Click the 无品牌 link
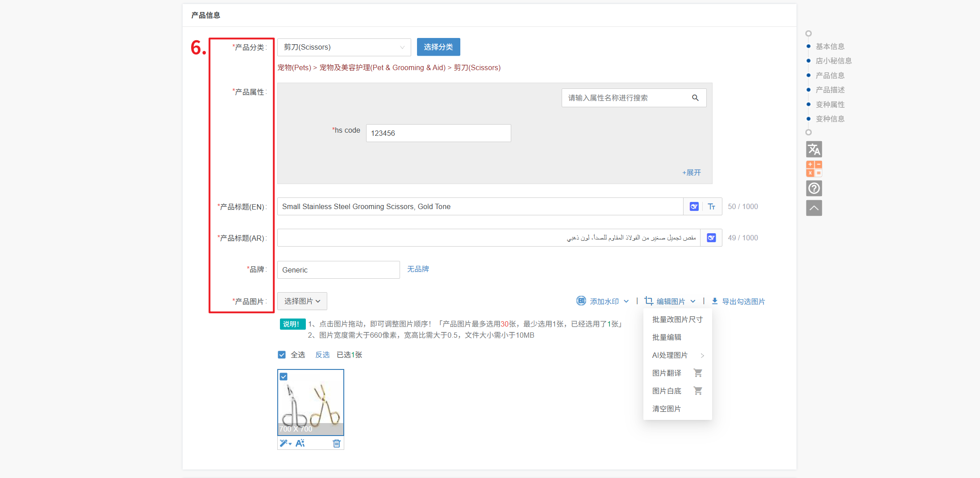Screen dimensions: 980x478 pyautogui.click(x=418, y=269)
